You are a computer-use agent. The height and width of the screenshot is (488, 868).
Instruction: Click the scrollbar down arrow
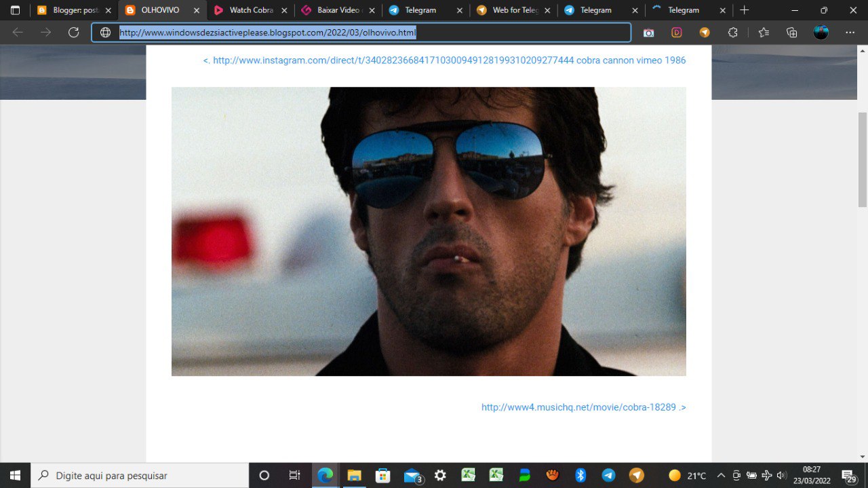(863, 457)
